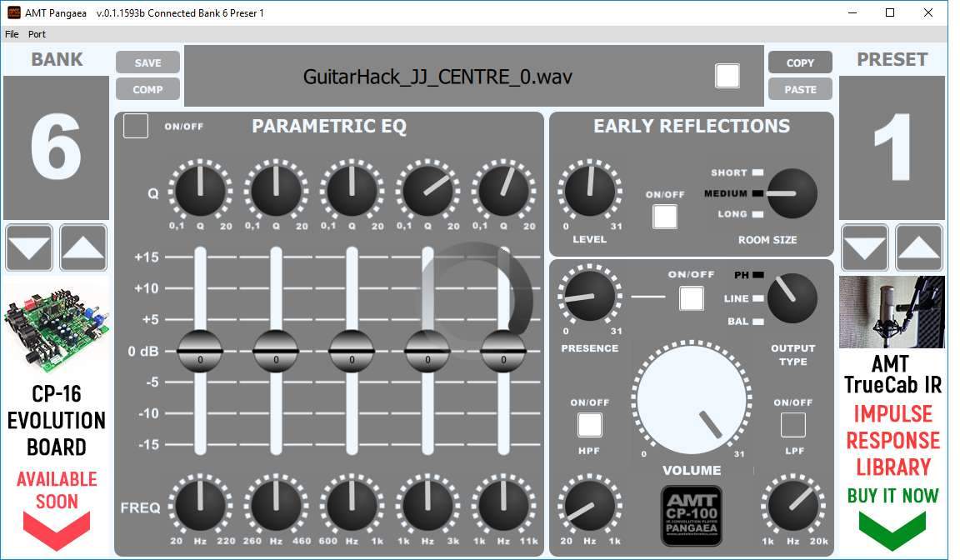Image resolution: width=960 pixels, height=560 pixels.
Task: Click the bank number 6 display
Action: coord(57,147)
